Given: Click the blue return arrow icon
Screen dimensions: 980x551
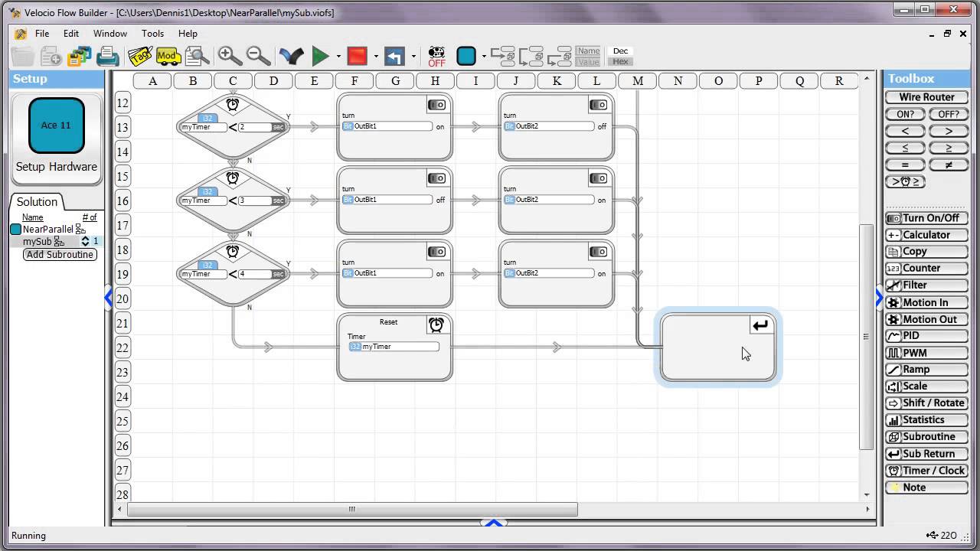Looking at the screenshot, I should coord(394,56).
